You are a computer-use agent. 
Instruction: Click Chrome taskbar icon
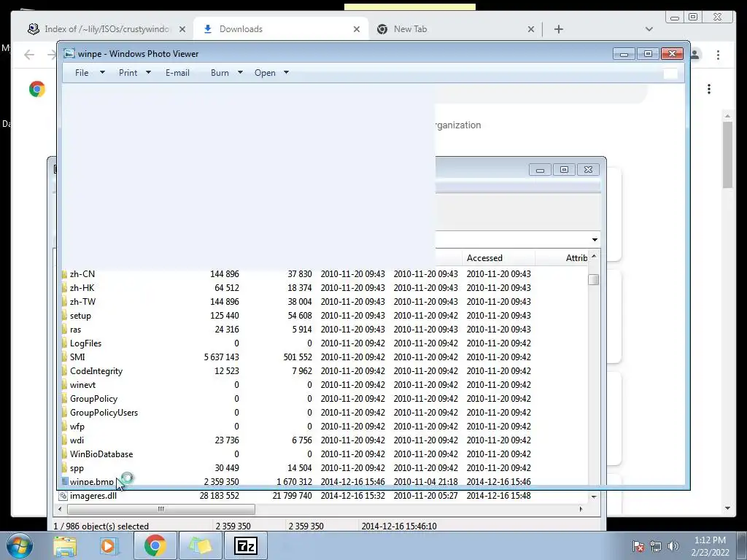155,545
